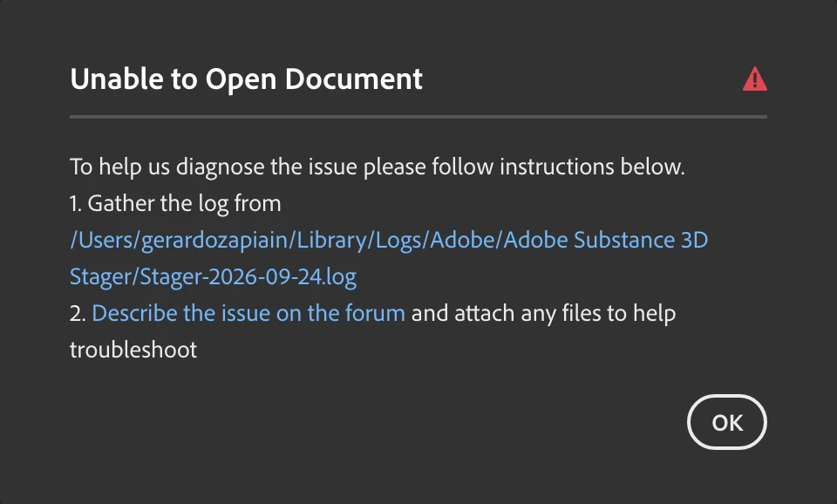The width and height of the screenshot is (837, 504).
Task: Click the 'troubleshoot' word at message end
Action: 133,350
